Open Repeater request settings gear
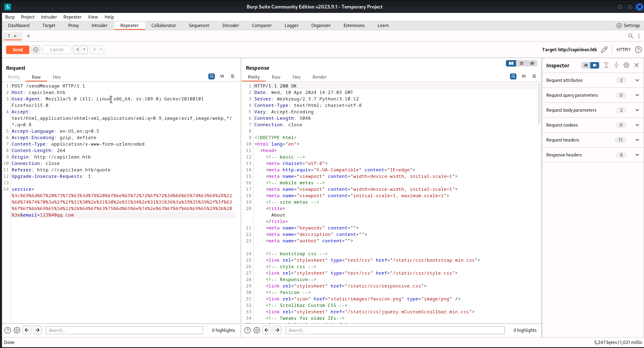This screenshot has width=644, height=348. pyautogui.click(x=36, y=50)
